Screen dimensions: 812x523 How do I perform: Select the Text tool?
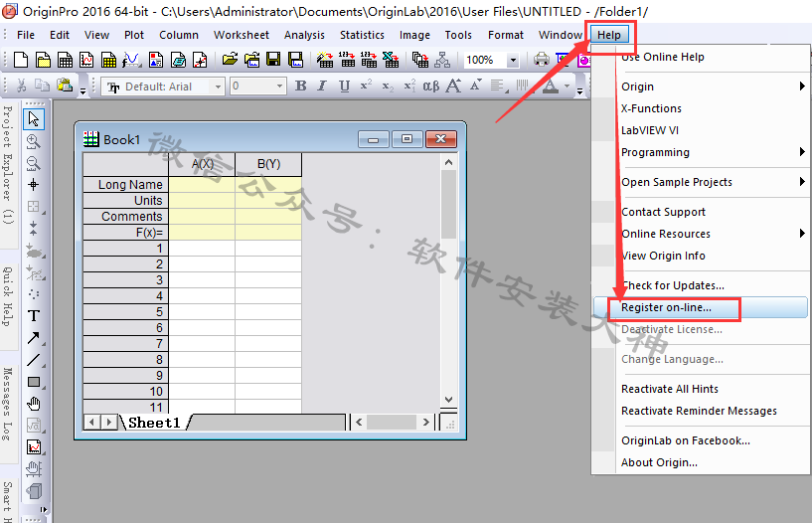pyautogui.click(x=34, y=316)
